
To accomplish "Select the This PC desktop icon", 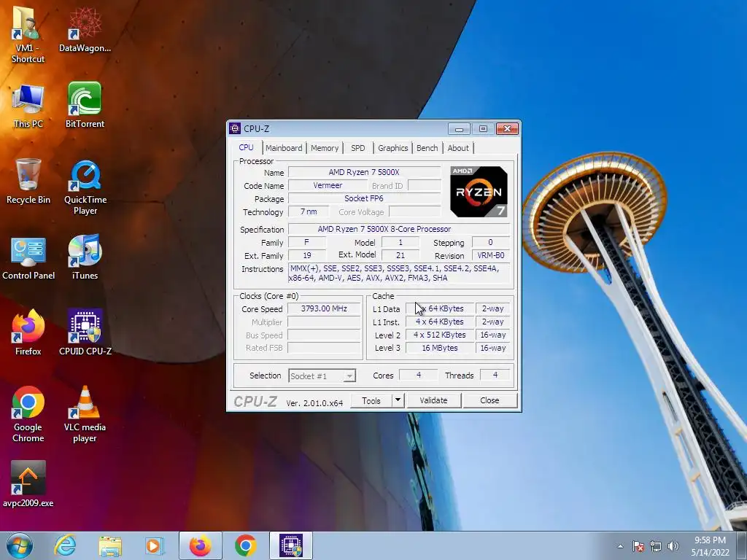I will [28, 106].
